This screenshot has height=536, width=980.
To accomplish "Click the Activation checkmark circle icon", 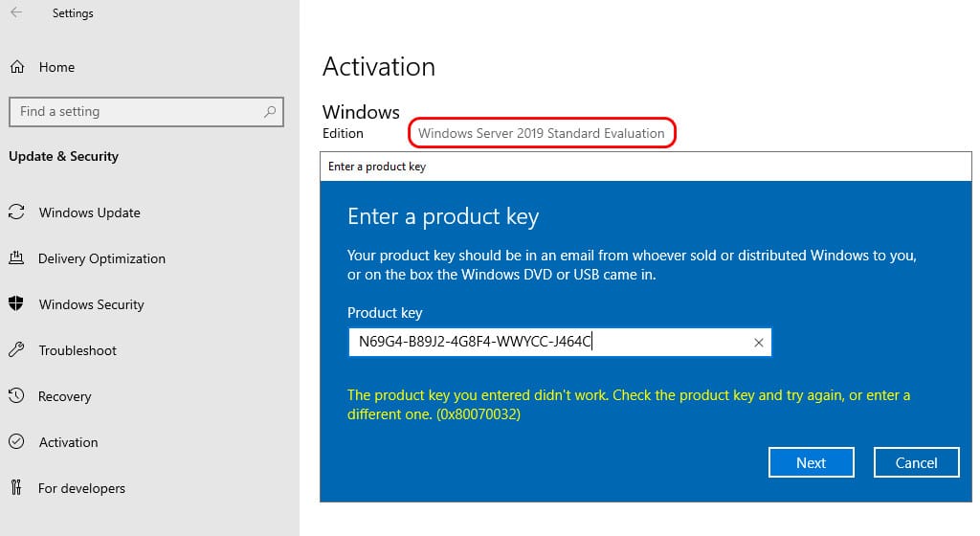I will [x=16, y=441].
